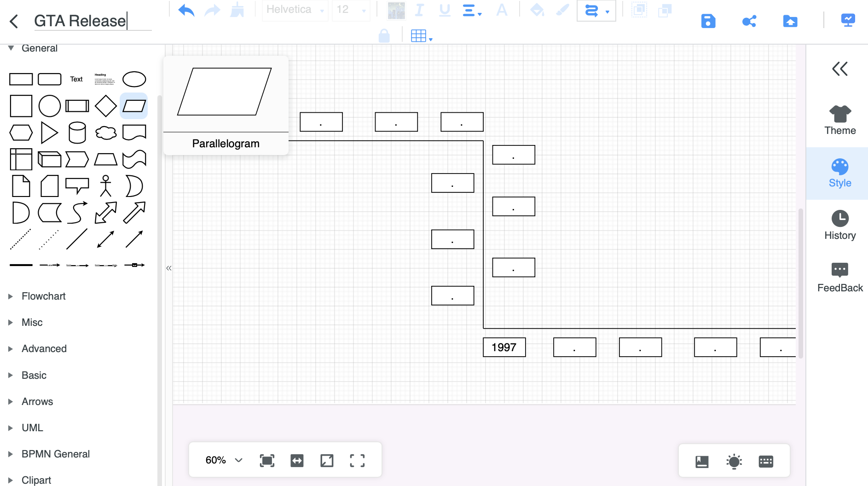Click the fullscreen icon

coord(357,461)
